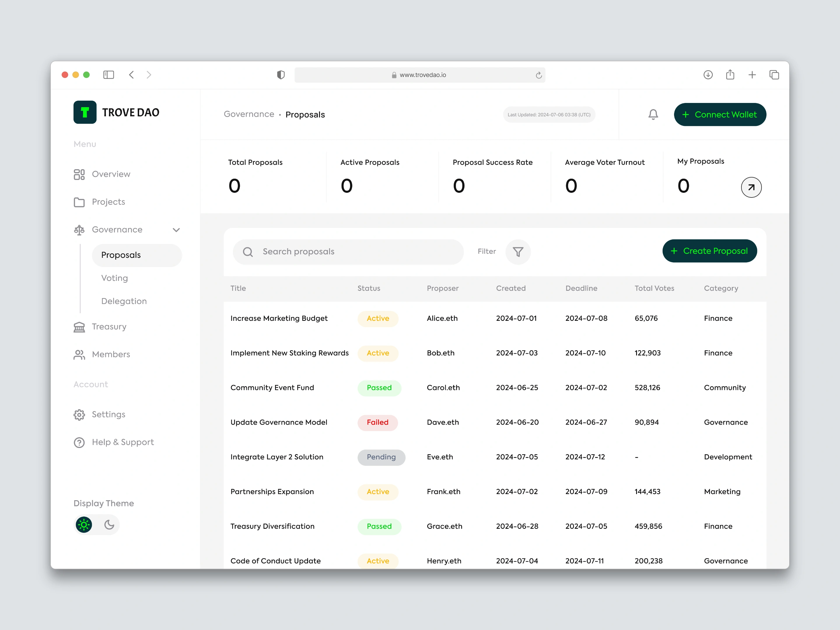
Task: Click the Pending status badge
Action: [381, 457]
